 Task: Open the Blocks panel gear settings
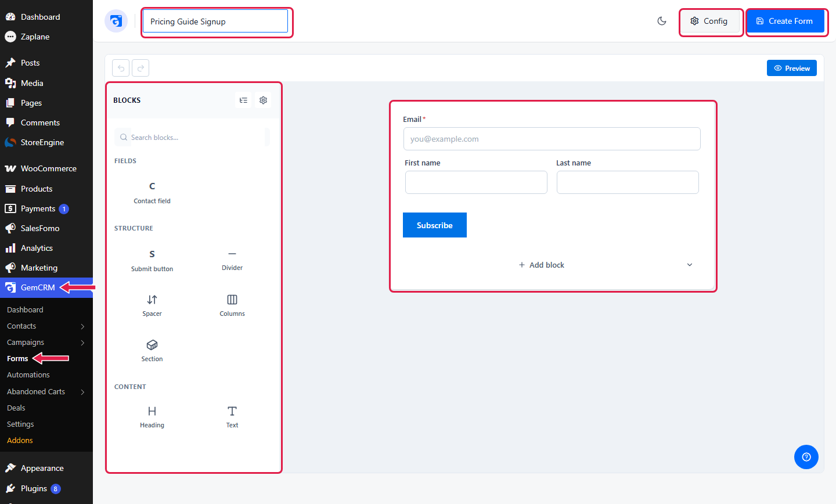[263, 100]
